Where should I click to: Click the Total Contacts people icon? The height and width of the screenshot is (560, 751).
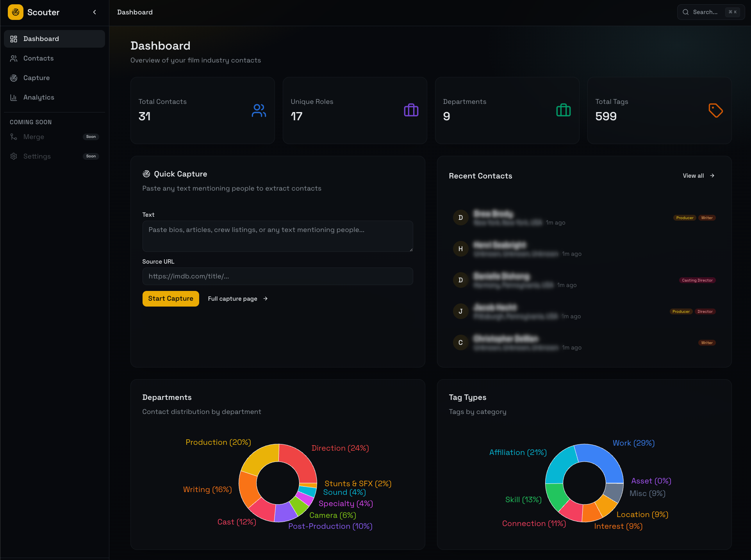click(x=259, y=111)
